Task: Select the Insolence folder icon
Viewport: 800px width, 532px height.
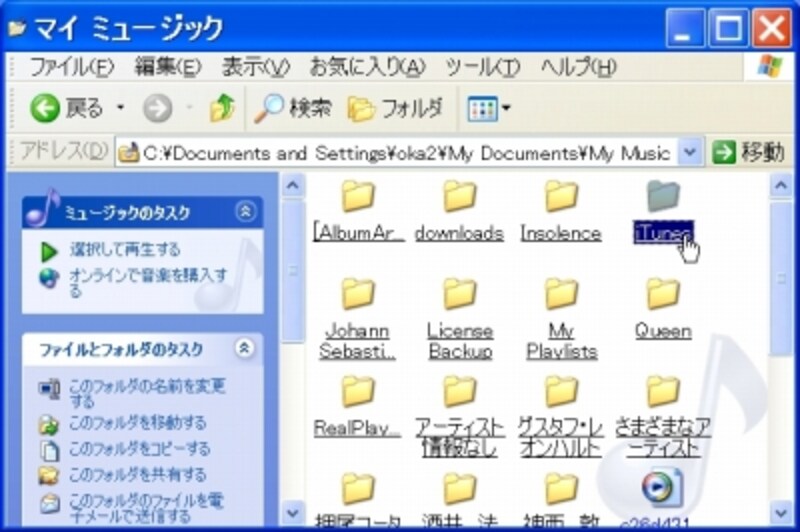Action: coord(561,196)
